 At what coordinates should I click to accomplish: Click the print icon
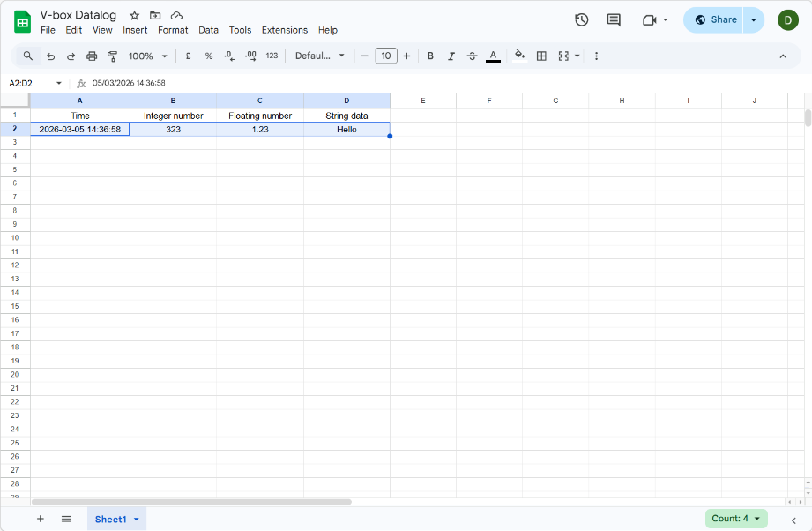[92, 56]
